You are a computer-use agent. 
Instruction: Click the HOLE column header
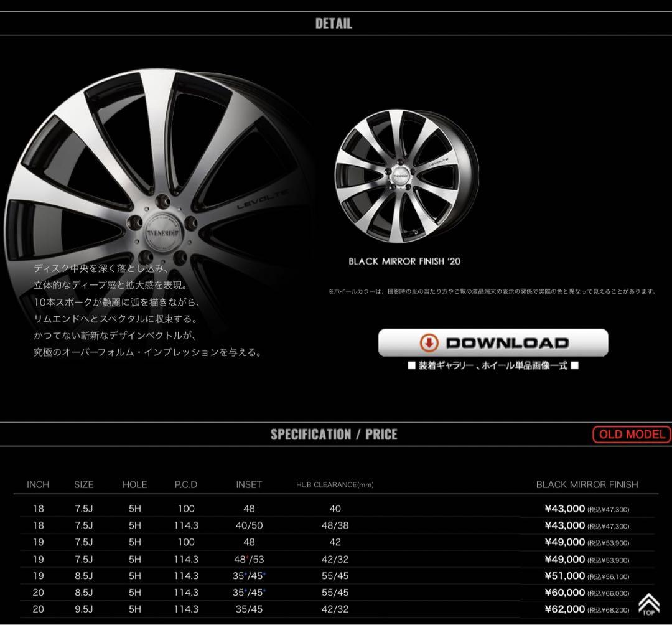click(134, 484)
